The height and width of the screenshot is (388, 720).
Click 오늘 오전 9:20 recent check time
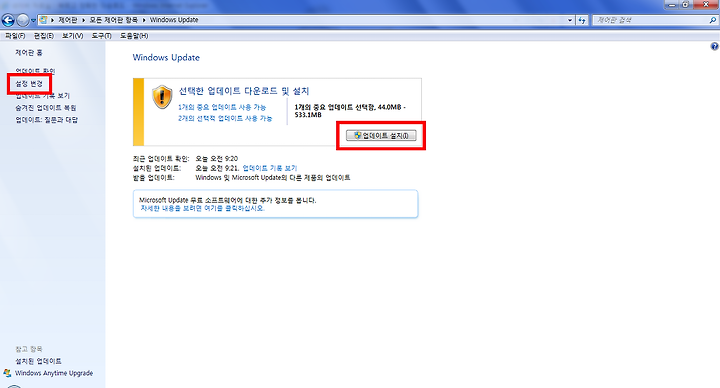pos(217,158)
